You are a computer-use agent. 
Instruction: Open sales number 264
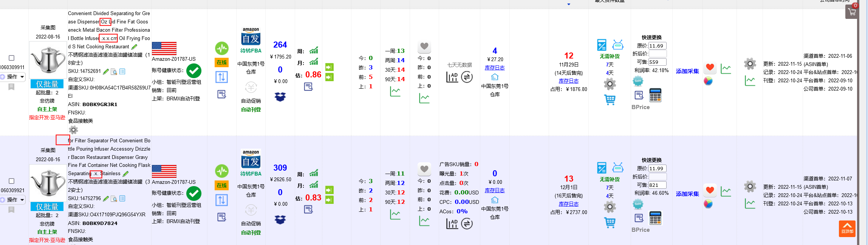pyautogui.click(x=280, y=45)
